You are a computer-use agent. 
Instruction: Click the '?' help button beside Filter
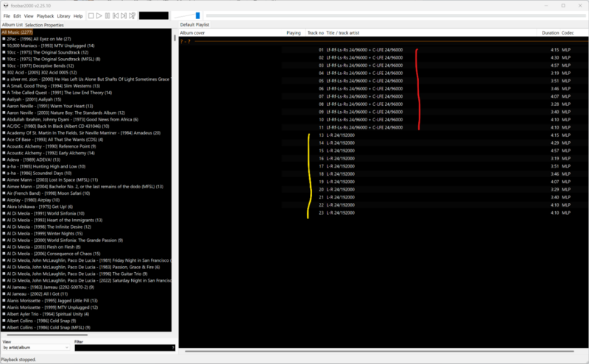(x=173, y=348)
